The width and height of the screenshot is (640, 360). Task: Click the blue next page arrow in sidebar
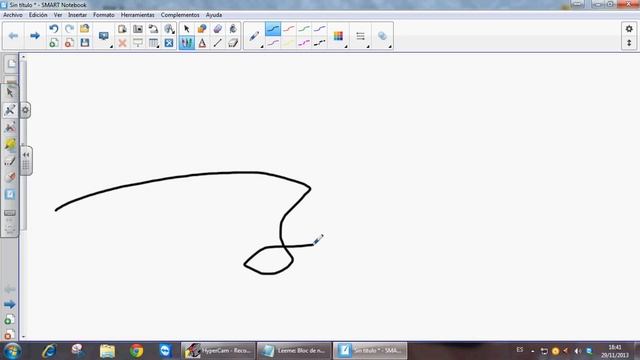(x=9, y=304)
